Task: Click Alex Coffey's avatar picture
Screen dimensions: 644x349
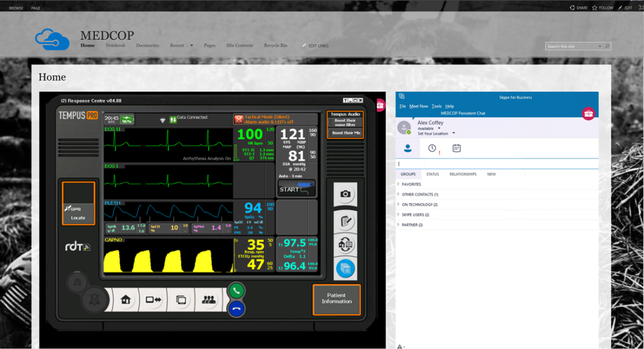Action: [404, 127]
